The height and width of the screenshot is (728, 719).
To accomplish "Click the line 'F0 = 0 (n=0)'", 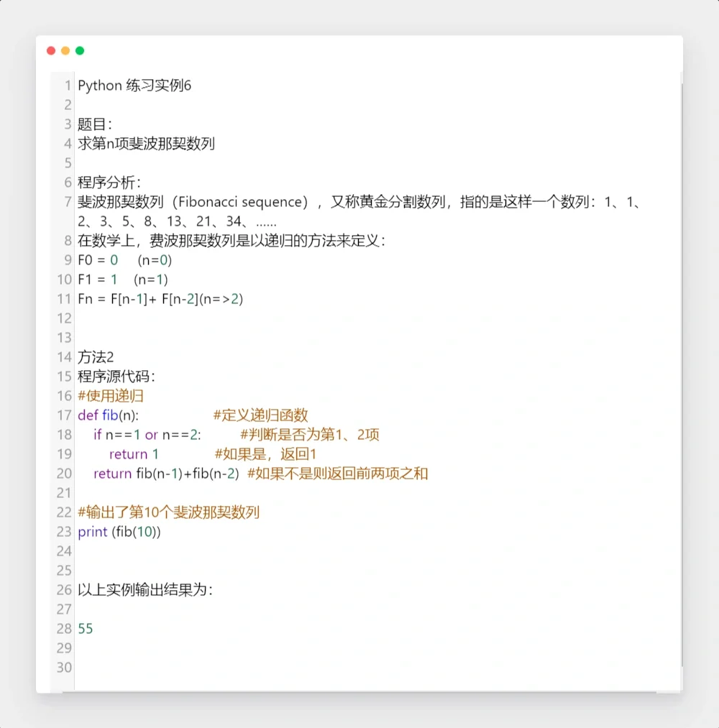I will 125,260.
